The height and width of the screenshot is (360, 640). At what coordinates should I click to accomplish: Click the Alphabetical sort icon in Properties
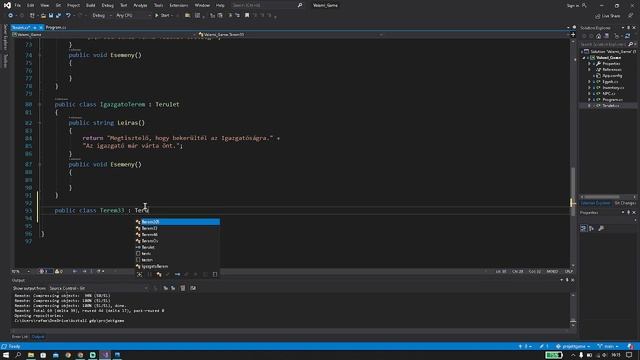591,229
